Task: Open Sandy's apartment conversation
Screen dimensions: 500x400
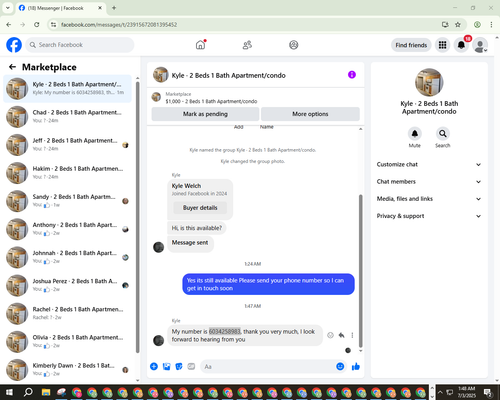Action: [x=68, y=201]
